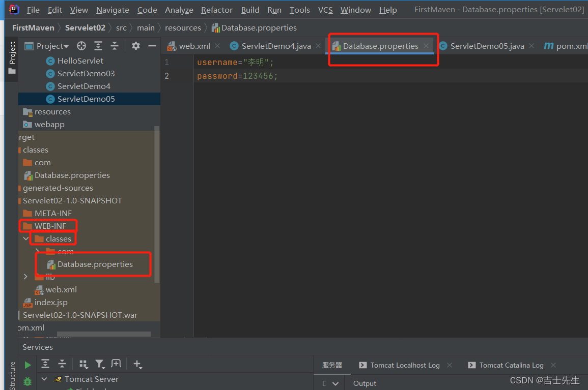Image resolution: width=588 pixels, height=390 pixels.
Task: Close the Database.properties editor tab
Action: click(x=426, y=46)
